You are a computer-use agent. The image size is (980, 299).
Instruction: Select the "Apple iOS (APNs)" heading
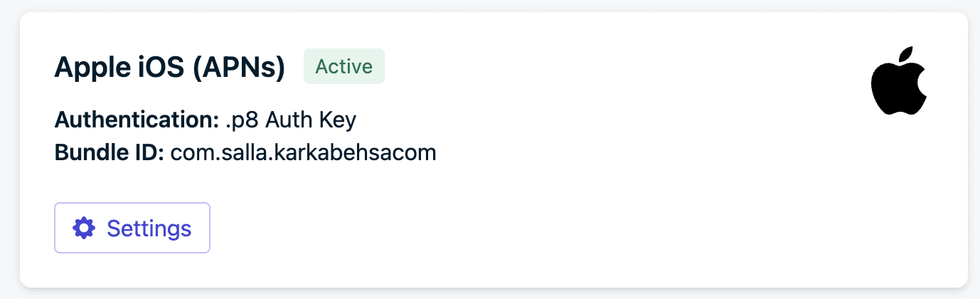(x=170, y=67)
